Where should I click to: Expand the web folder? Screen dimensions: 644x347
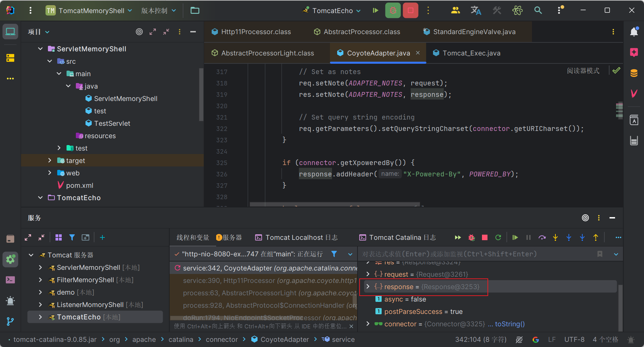click(50, 173)
